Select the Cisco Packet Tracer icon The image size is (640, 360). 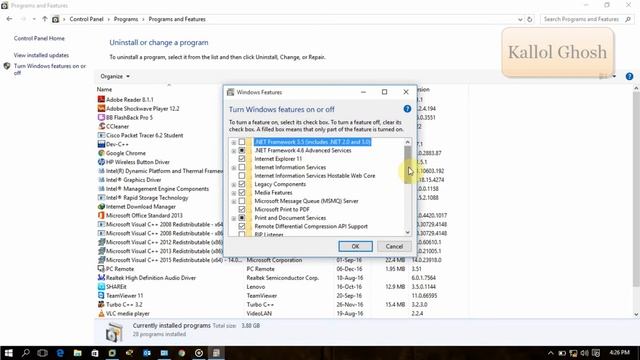point(101,135)
